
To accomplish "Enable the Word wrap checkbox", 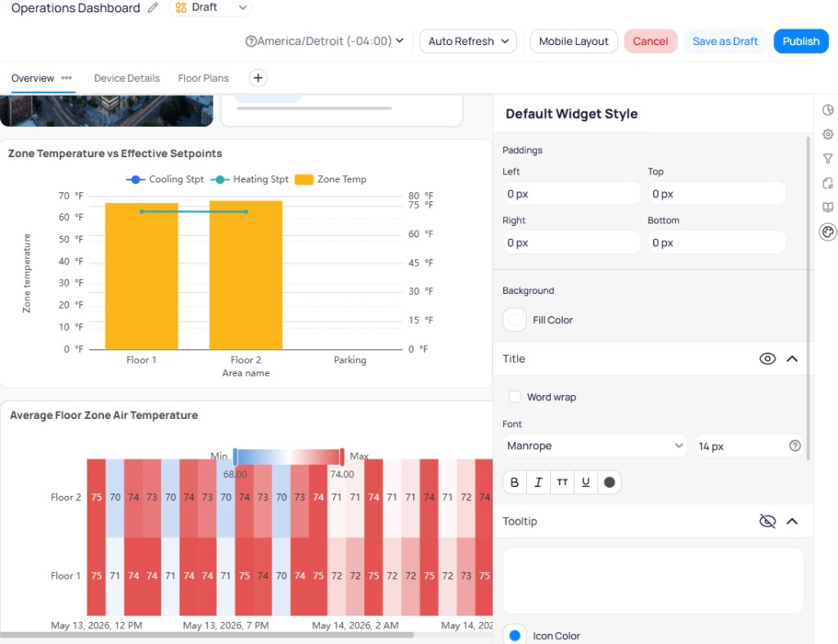I will 515,397.
